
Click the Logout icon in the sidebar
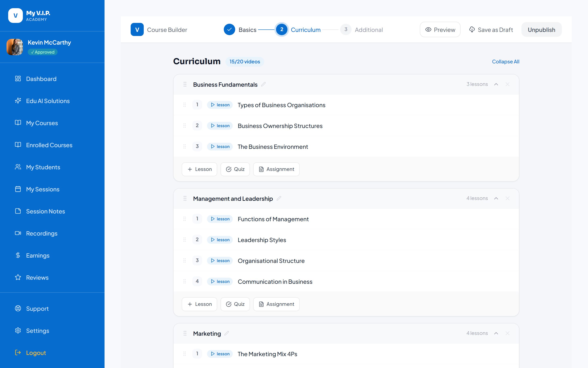click(x=18, y=352)
